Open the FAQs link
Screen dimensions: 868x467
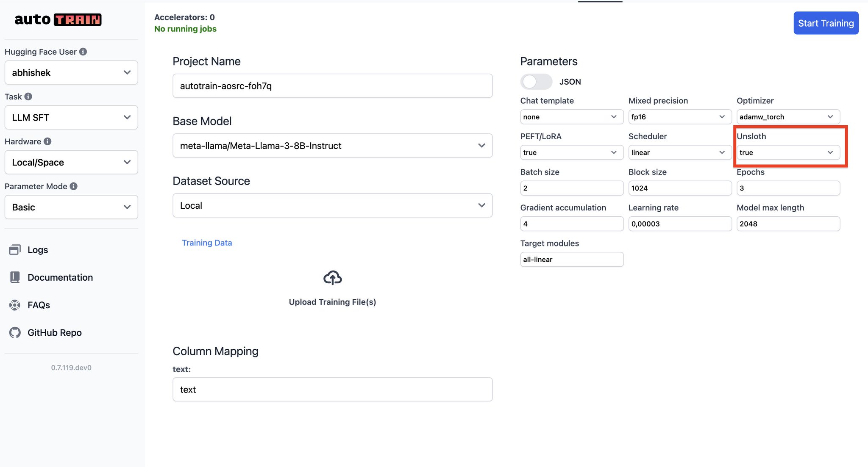tap(39, 305)
